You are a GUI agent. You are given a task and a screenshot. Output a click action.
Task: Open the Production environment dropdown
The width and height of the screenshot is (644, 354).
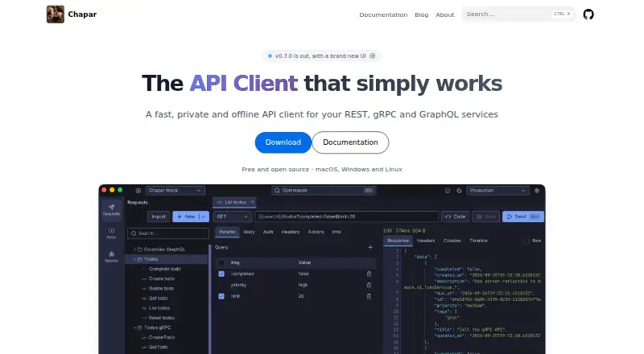(497, 191)
